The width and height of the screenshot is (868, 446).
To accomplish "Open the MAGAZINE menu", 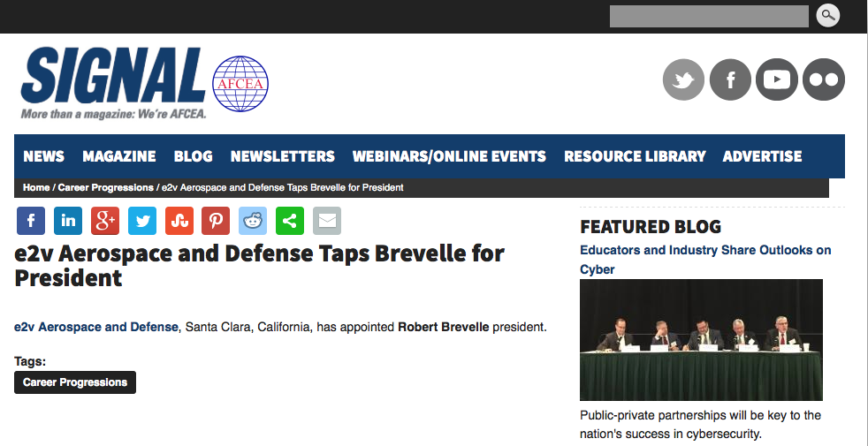I will (x=119, y=156).
